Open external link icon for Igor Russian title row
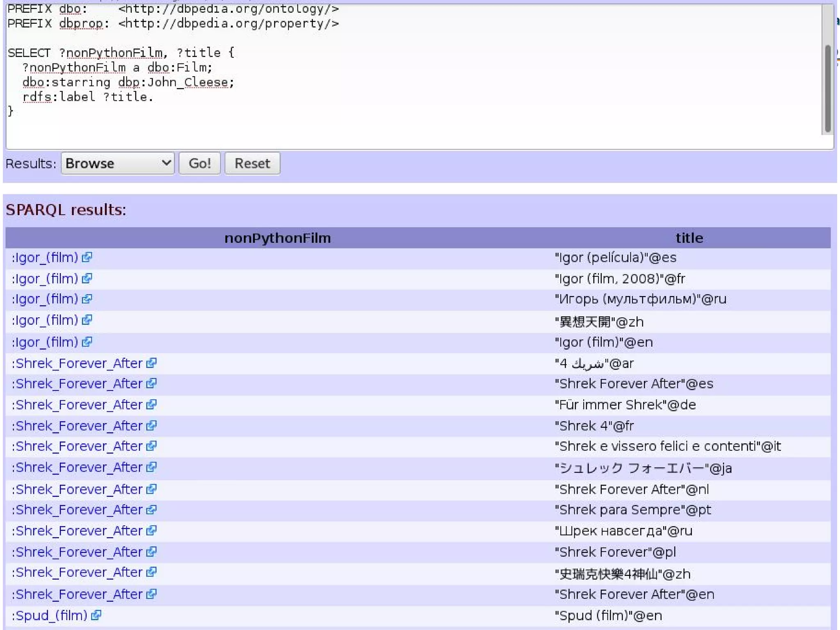 coord(87,299)
